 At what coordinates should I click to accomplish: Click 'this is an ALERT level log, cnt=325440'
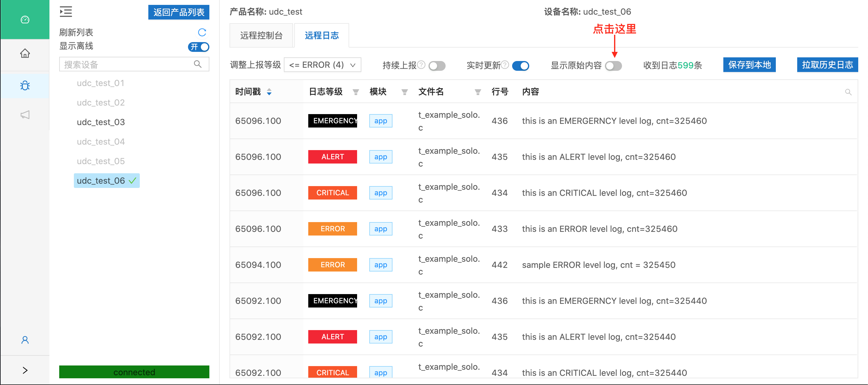(599, 337)
